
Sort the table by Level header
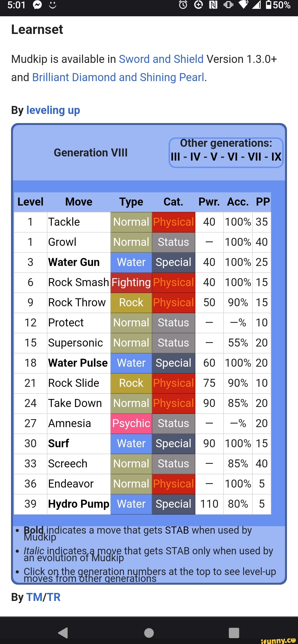[30, 202]
